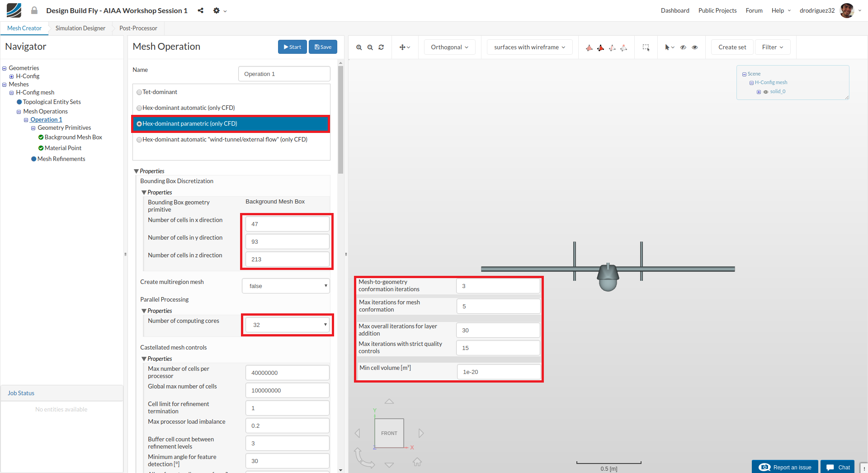Viewport: 868px width, 473px height.
Task: Select the Tet-dominant radio option
Action: (139, 92)
